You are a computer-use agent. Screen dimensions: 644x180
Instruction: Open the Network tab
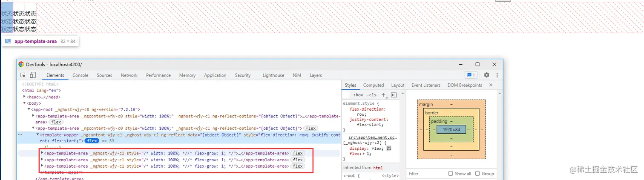[x=129, y=75]
